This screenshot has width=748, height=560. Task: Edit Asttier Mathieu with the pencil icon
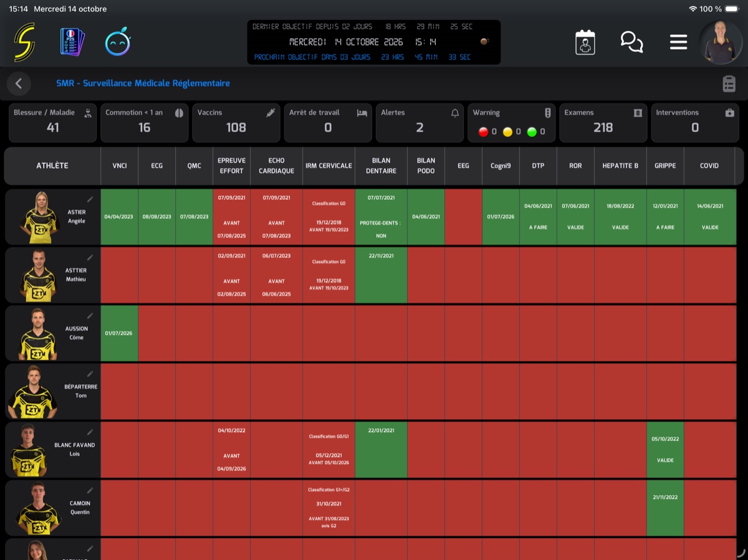90,257
